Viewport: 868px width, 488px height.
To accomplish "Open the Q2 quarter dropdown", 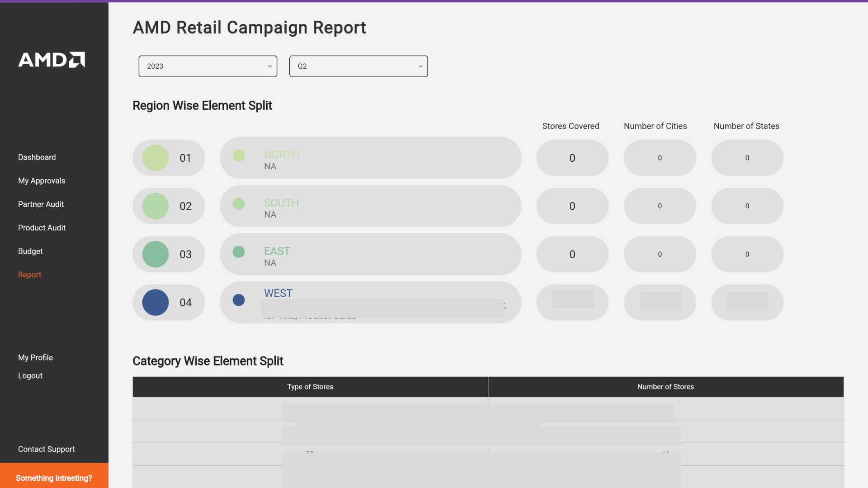I will point(359,66).
